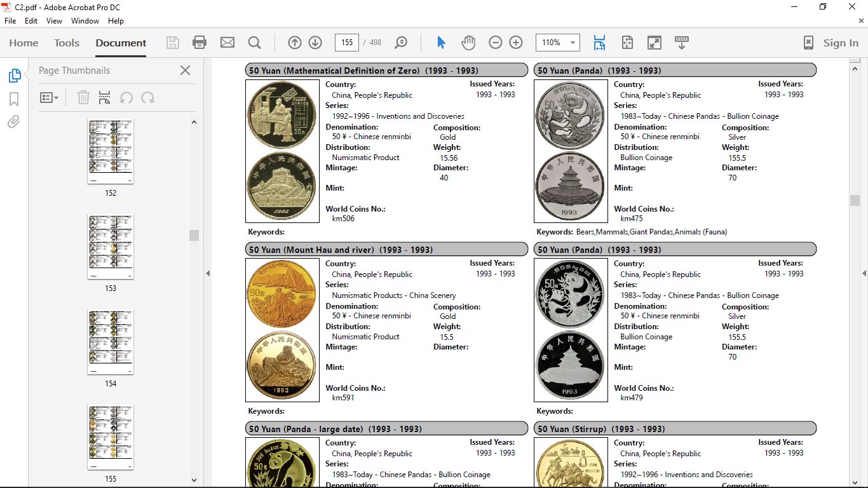Viewport: 868px width, 488px height.
Task: Open the zoom level 110% dropdown
Action: (x=557, y=42)
